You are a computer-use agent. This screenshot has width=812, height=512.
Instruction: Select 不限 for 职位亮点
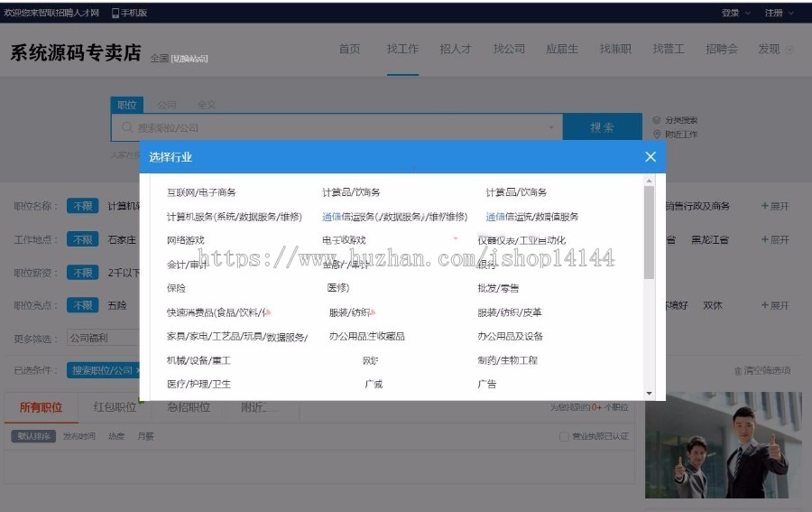click(82, 305)
